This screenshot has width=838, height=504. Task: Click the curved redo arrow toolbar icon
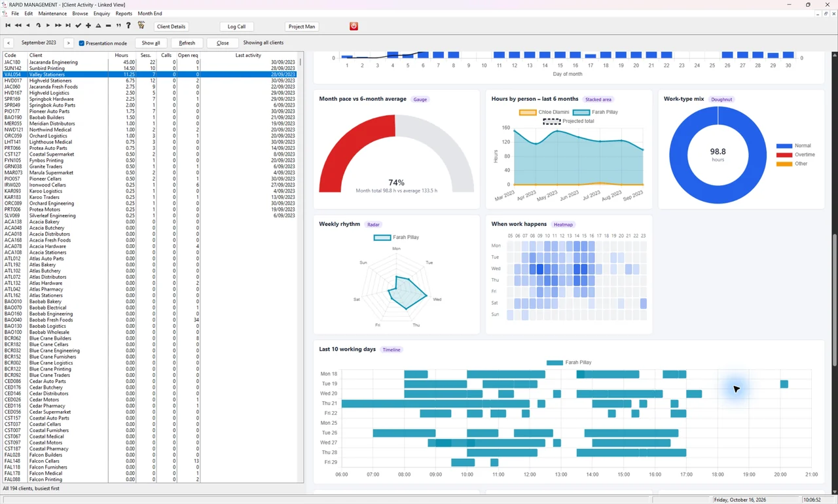pos(38,26)
